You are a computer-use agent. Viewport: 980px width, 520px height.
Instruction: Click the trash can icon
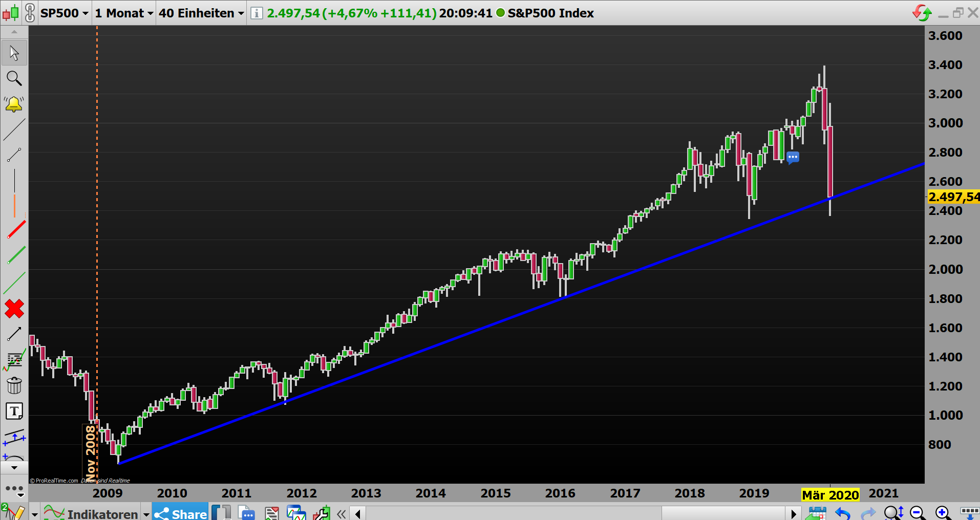point(14,385)
